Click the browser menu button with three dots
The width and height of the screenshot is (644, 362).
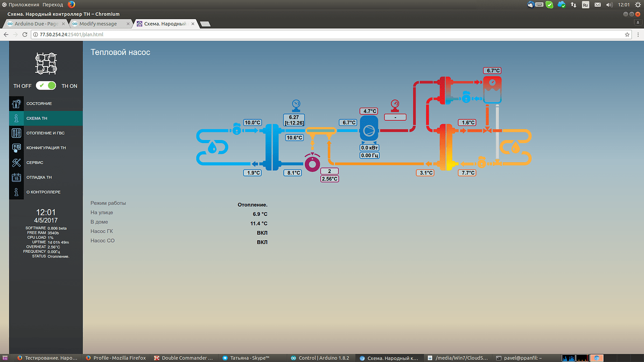[x=637, y=34]
